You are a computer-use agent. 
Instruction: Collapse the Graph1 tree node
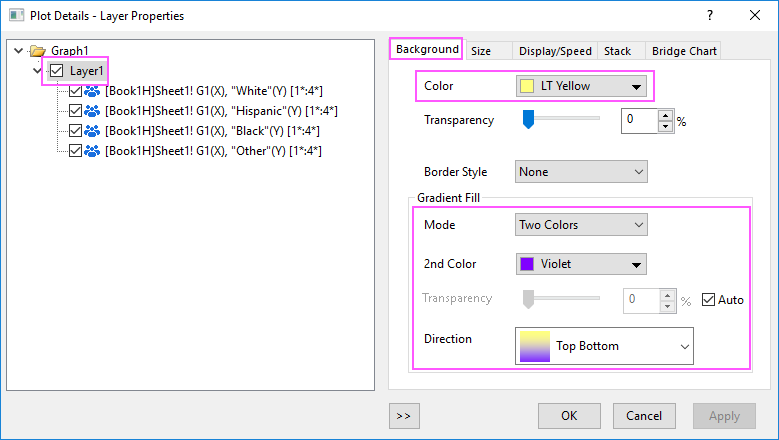coord(18,51)
